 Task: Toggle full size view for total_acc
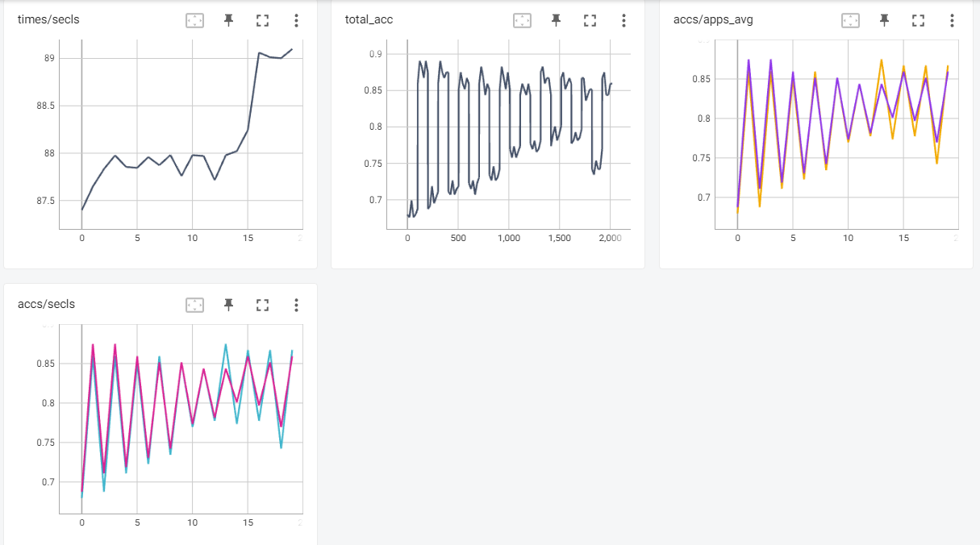pos(590,21)
